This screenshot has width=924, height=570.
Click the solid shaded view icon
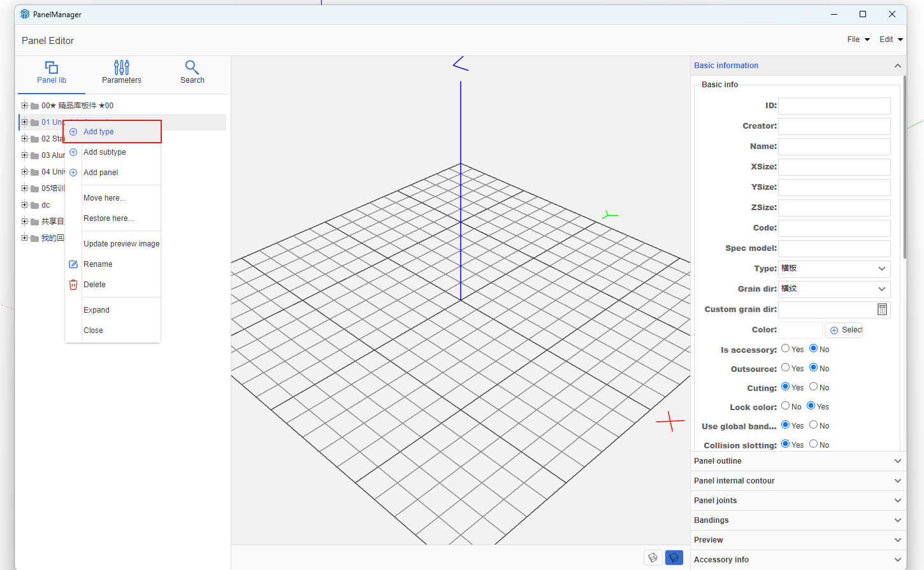click(x=674, y=558)
